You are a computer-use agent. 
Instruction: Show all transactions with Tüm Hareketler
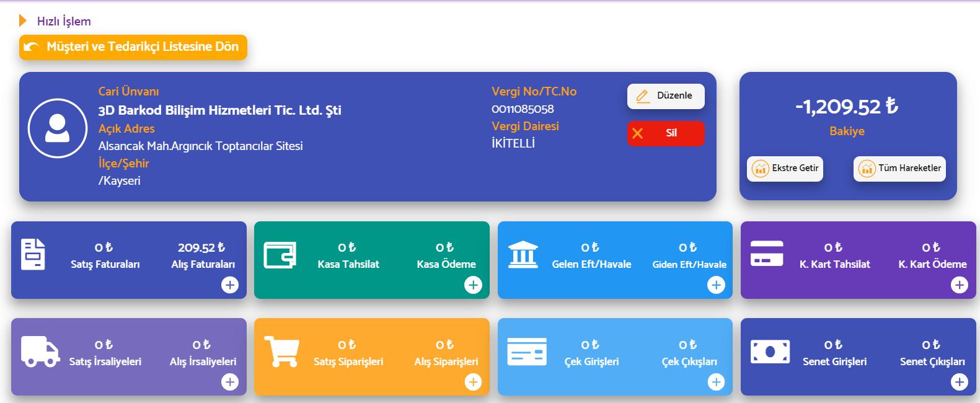(x=899, y=169)
